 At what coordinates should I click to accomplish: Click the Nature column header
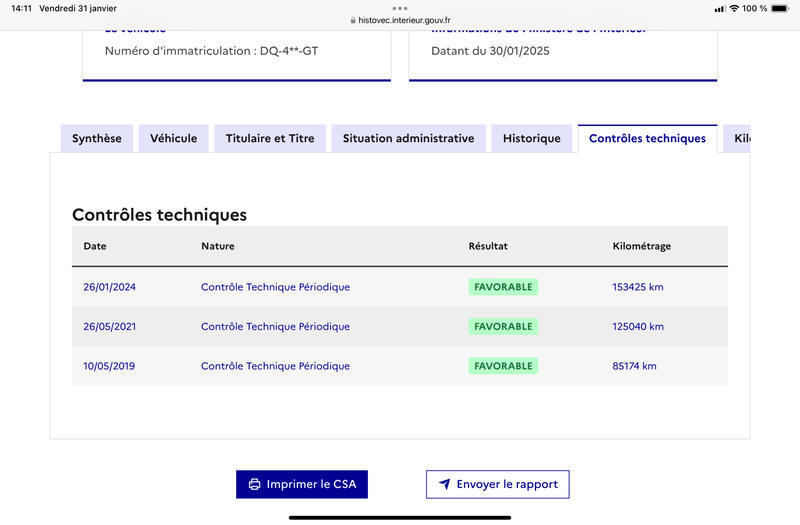coord(218,246)
